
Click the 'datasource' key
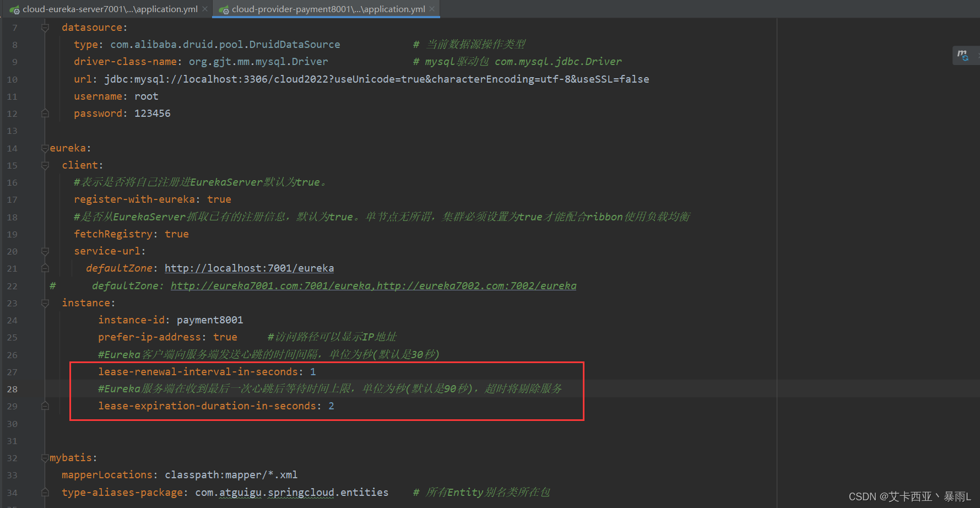pos(91,28)
